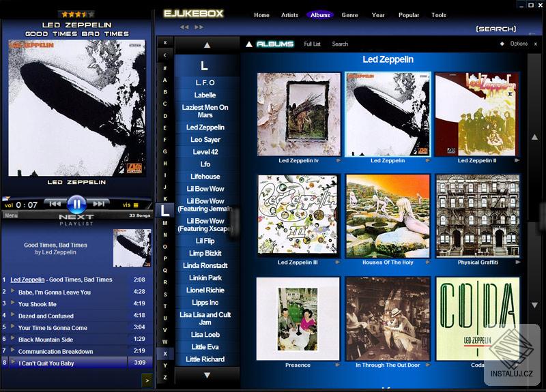The image size is (546, 392).
Task: Select artist Led Zeppelin in the list
Action: 205,127
